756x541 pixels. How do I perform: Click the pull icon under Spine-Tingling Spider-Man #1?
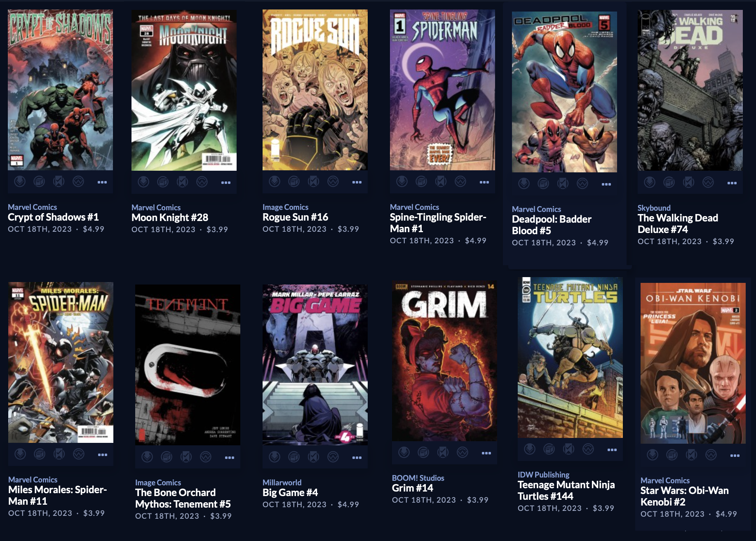point(402,181)
